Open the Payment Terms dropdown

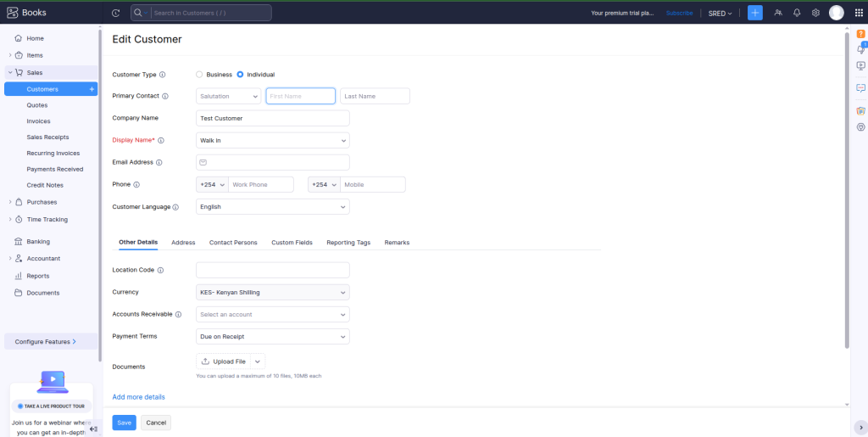(x=273, y=337)
